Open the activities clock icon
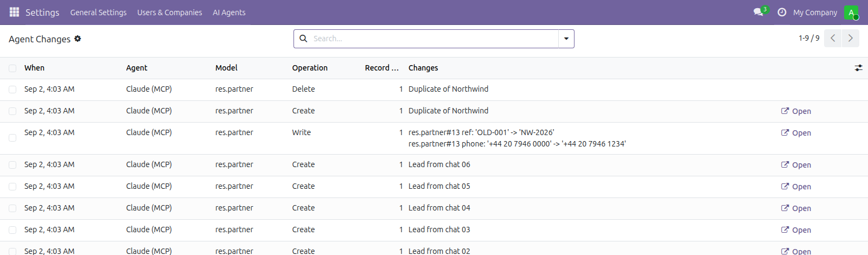This screenshot has width=868, height=255. (782, 12)
